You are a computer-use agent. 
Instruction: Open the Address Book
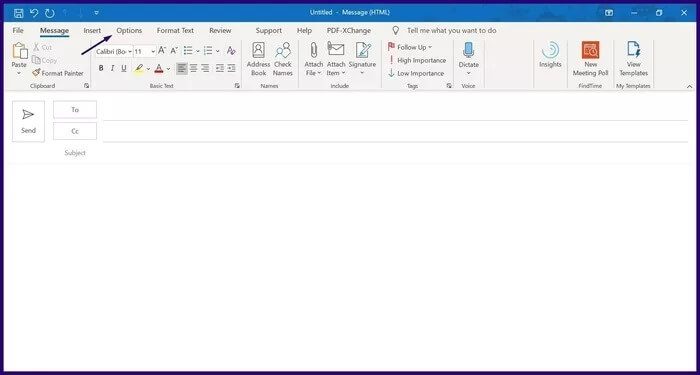click(x=258, y=59)
